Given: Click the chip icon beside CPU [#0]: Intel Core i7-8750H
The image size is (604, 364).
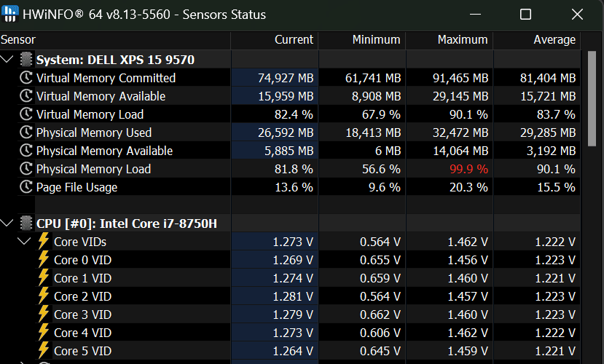Looking at the screenshot, I should pyautogui.click(x=26, y=223).
